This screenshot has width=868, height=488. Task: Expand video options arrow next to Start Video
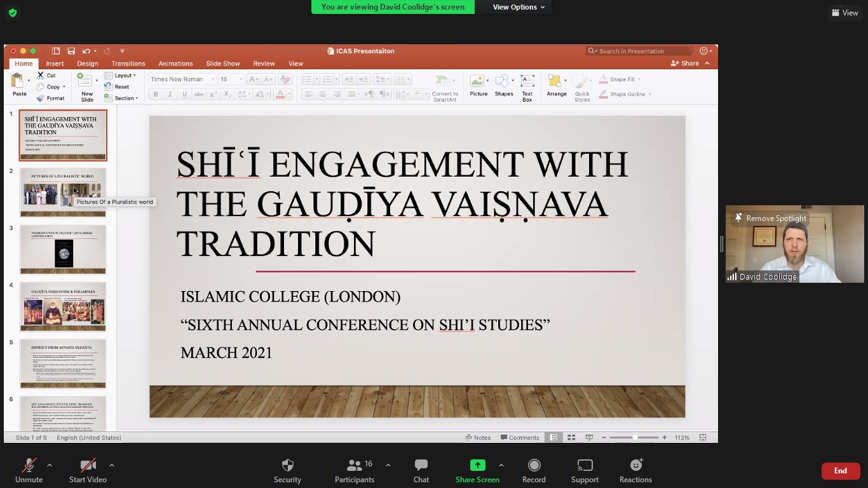[x=111, y=465]
